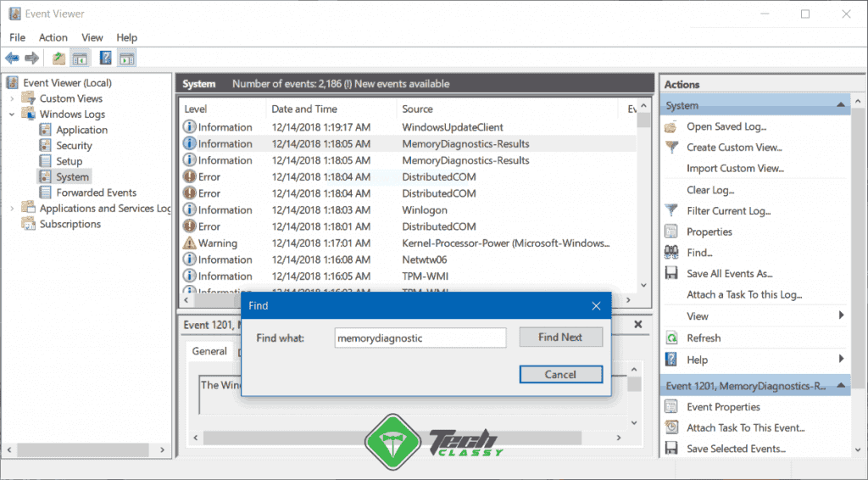The image size is (868, 480).
Task: Close the Find dialog with X
Action: pyautogui.click(x=596, y=305)
